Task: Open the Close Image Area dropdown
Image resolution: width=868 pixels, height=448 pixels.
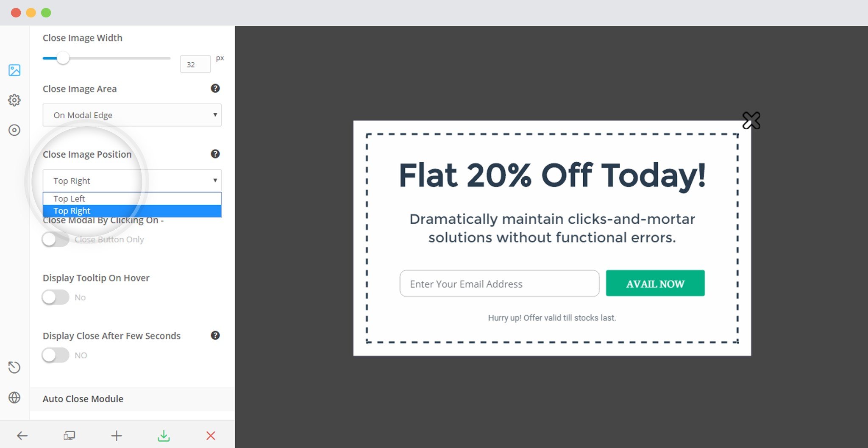Action: click(x=132, y=115)
